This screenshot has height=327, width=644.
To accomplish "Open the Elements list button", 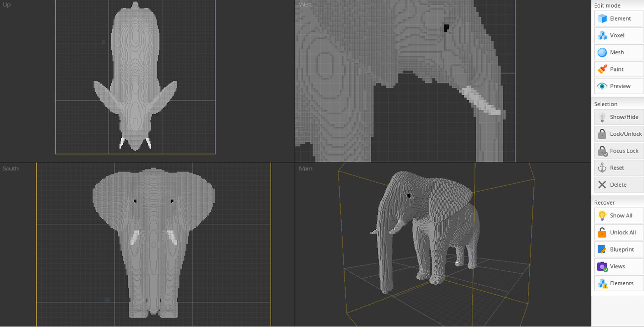I will click(x=618, y=283).
